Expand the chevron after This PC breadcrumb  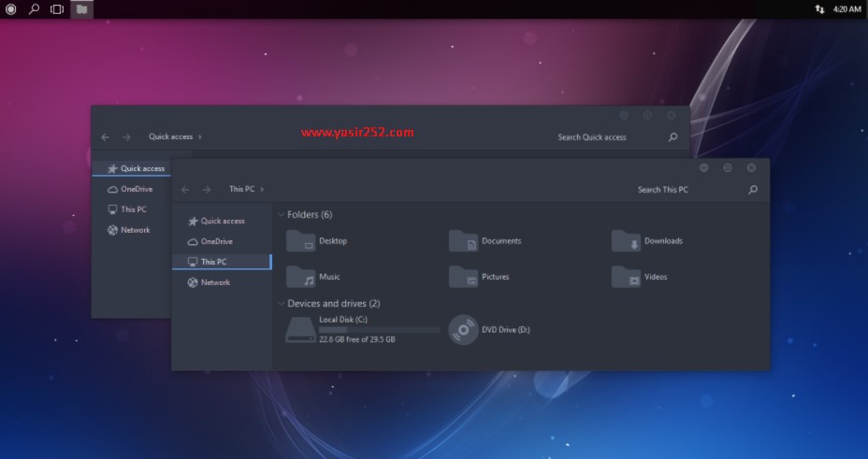[x=262, y=189]
